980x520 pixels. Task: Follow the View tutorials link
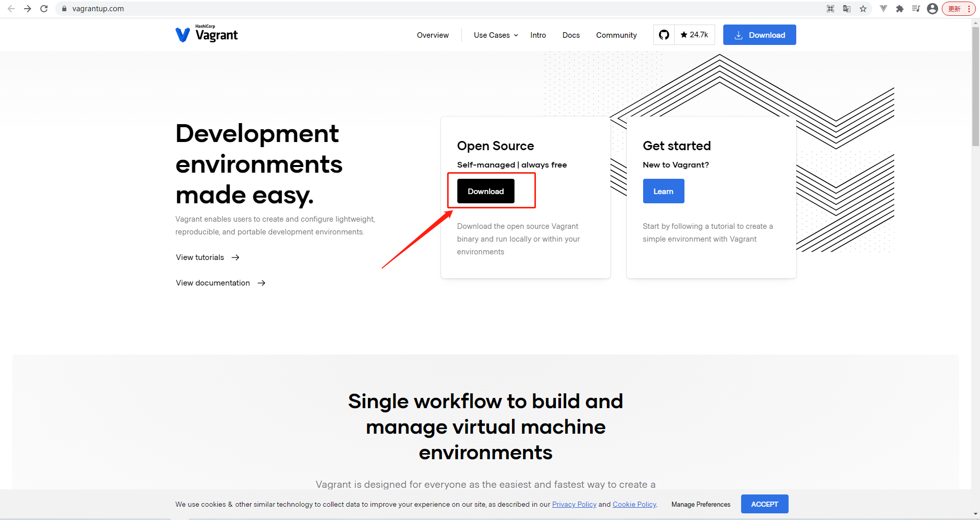coord(208,257)
